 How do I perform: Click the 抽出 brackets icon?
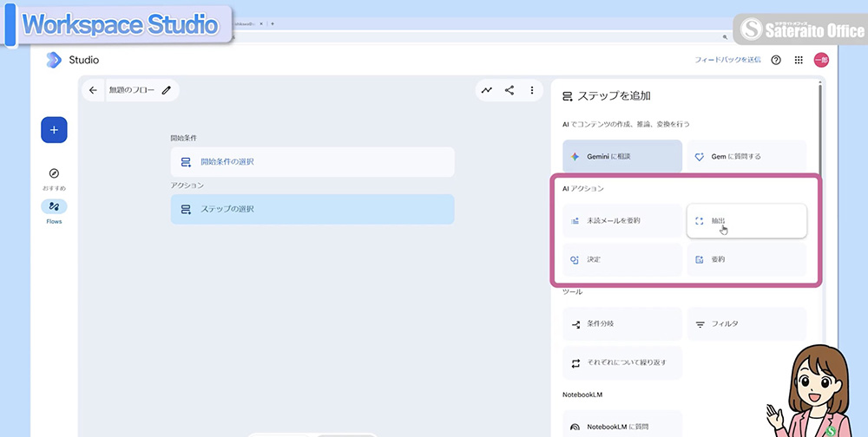(699, 221)
